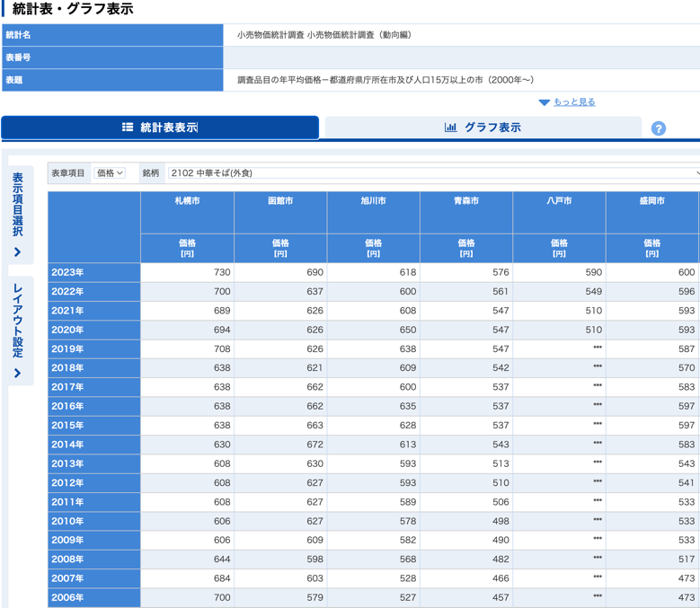Screen dimensions: 700x608
Task: Click 八戸市 2023年 value 590
Action: click(593, 272)
